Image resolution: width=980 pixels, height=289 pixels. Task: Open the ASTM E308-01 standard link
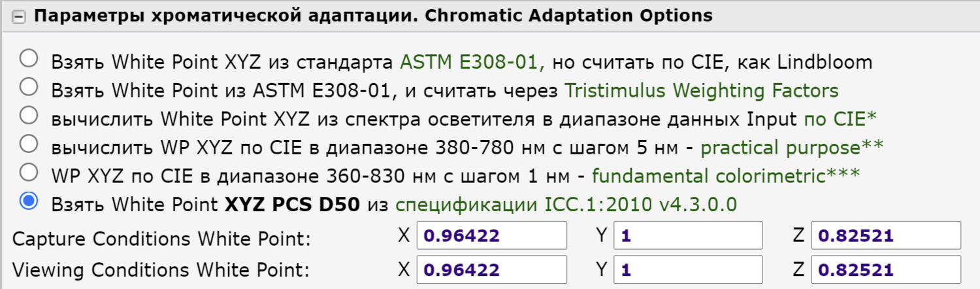coord(472,63)
